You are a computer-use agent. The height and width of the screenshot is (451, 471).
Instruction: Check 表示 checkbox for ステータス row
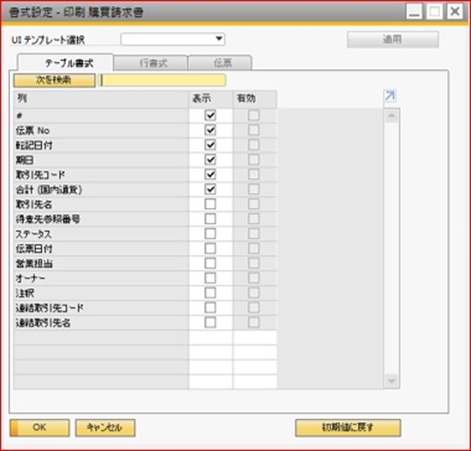210,233
